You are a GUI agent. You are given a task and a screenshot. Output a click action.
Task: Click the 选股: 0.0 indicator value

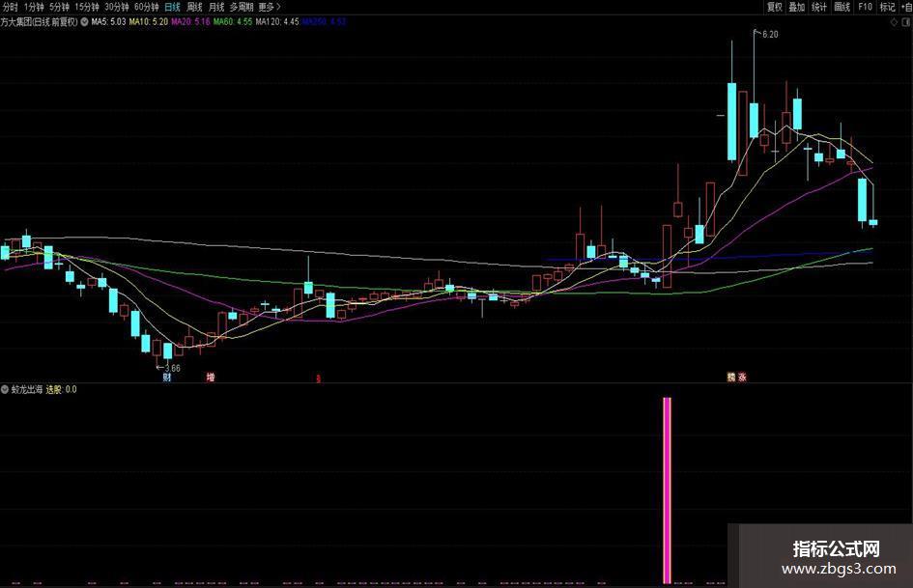tap(62, 389)
